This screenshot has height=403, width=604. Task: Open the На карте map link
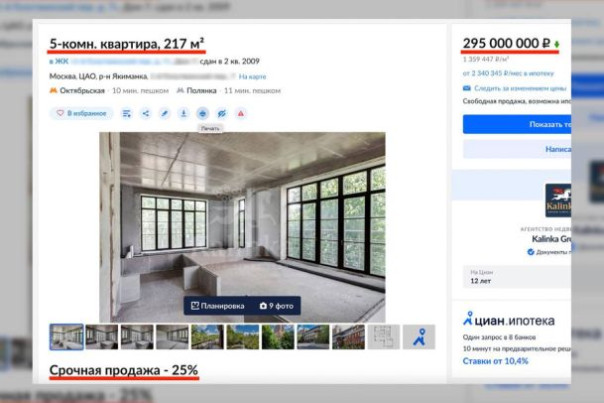[252, 76]
